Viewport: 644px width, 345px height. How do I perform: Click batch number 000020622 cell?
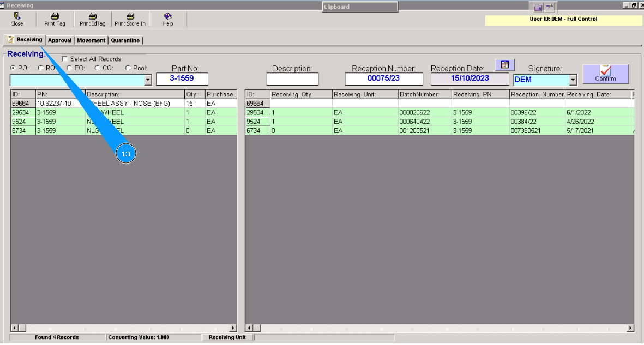[x=425, y=112]
